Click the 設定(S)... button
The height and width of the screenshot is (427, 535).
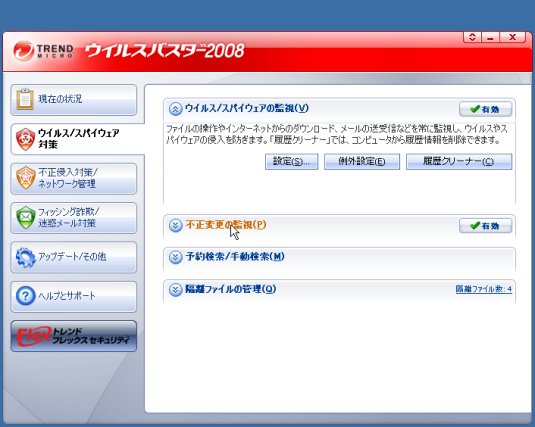coord(291,161)
